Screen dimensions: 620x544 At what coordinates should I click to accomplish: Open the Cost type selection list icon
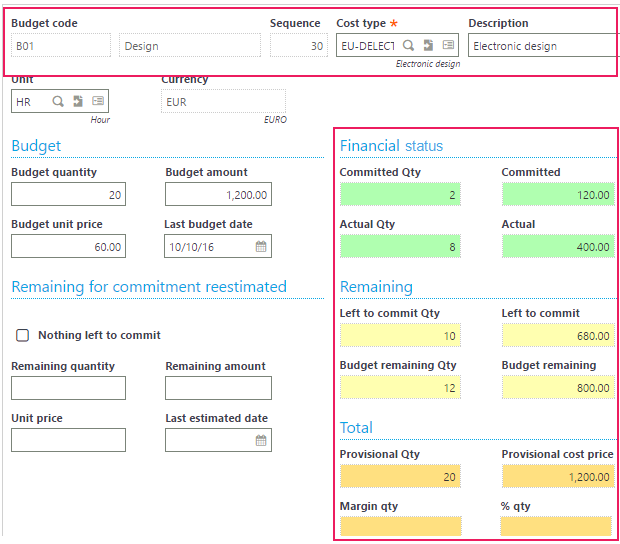(x=448, y=45)
